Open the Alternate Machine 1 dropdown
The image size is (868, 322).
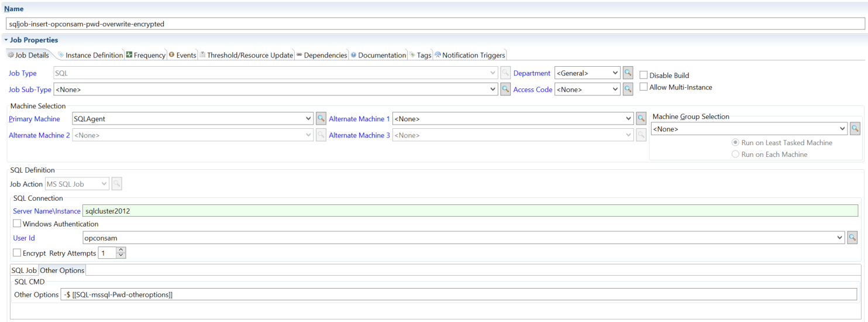(629, 119)
